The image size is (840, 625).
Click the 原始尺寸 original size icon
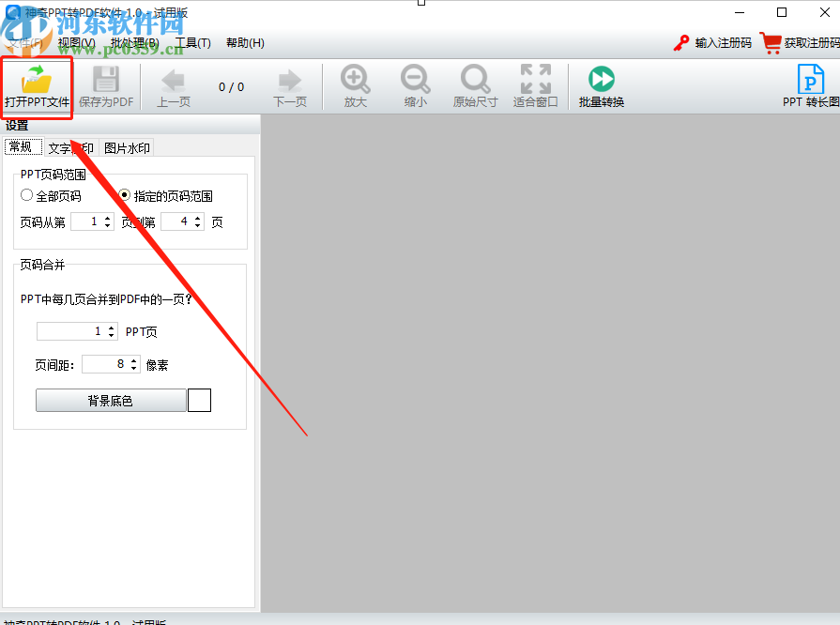point(475,85)
